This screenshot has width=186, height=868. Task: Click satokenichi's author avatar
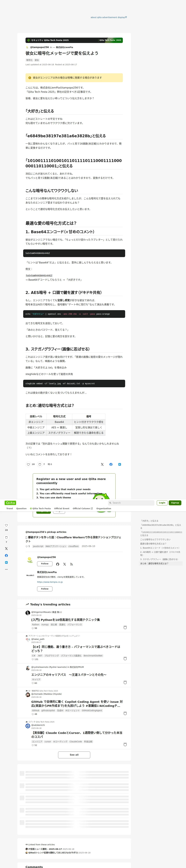coord(28,726)
